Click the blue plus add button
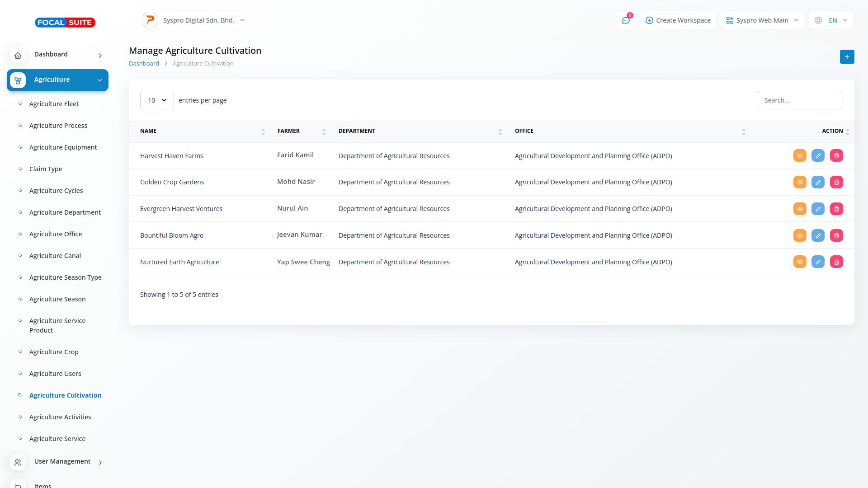Screen dimensions: 868x488 click(847, 56)
